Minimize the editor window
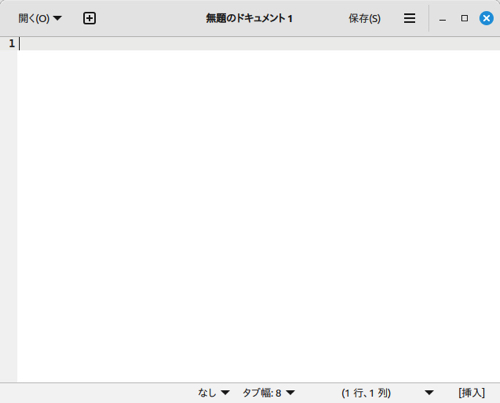The image size is (500, 403). coord(442,18)
